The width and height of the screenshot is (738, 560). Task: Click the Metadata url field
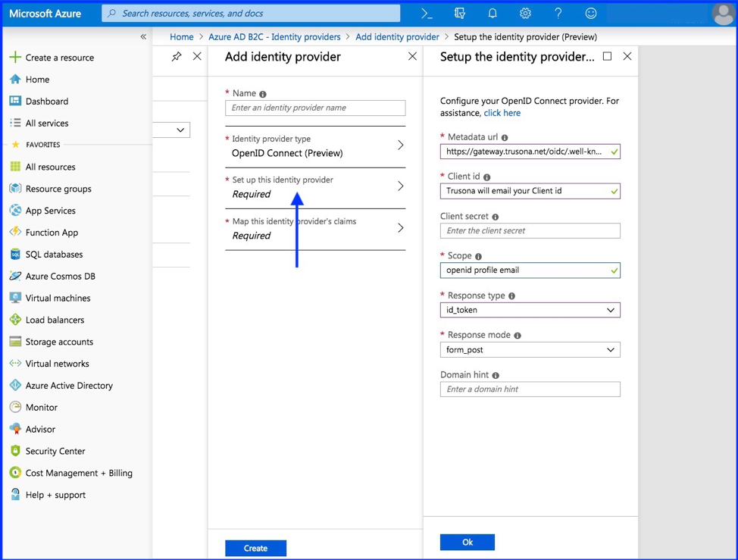[530, 152]
